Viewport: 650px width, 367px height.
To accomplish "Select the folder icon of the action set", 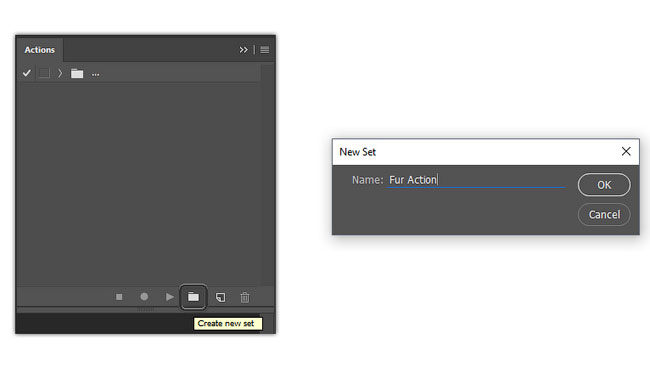I will point(77,74).
